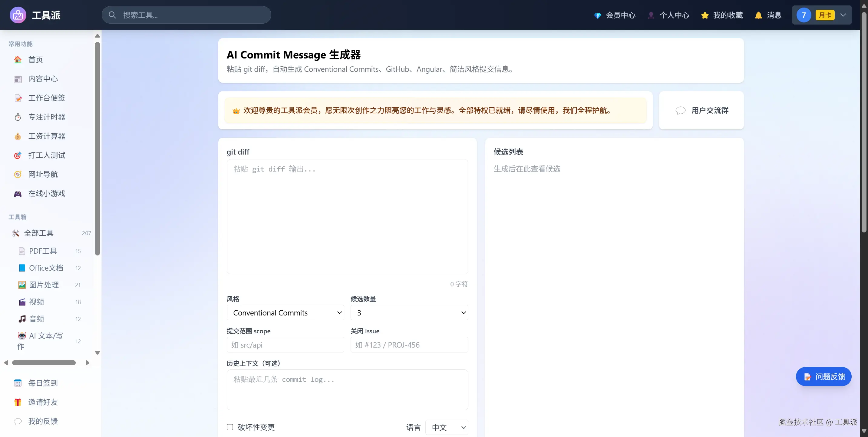Click the 邀请好友 gift icon
868x437 pixels.
pos(18,402)
